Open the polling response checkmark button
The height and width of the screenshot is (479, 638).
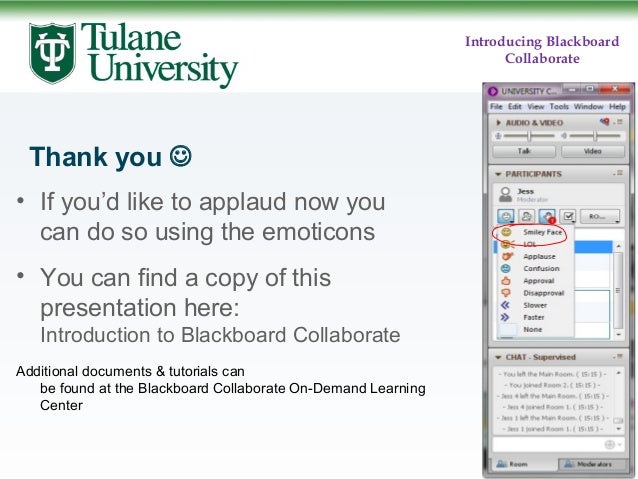pos(568,216)
